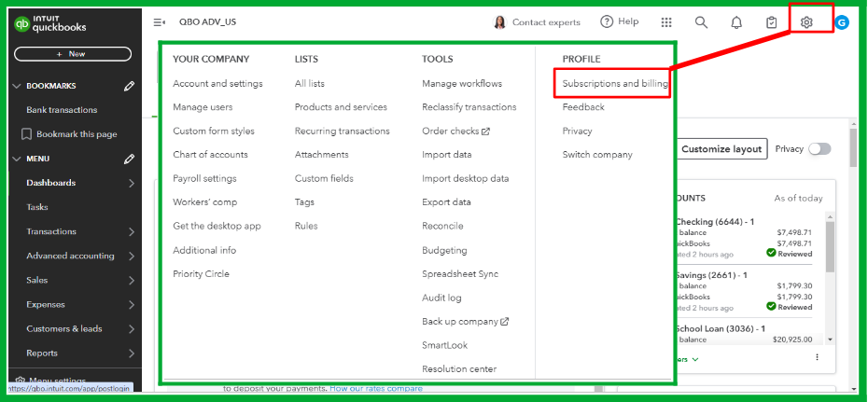Edit bookmarks with the pencil icon

pyautogui.click(x=129, y=87)
